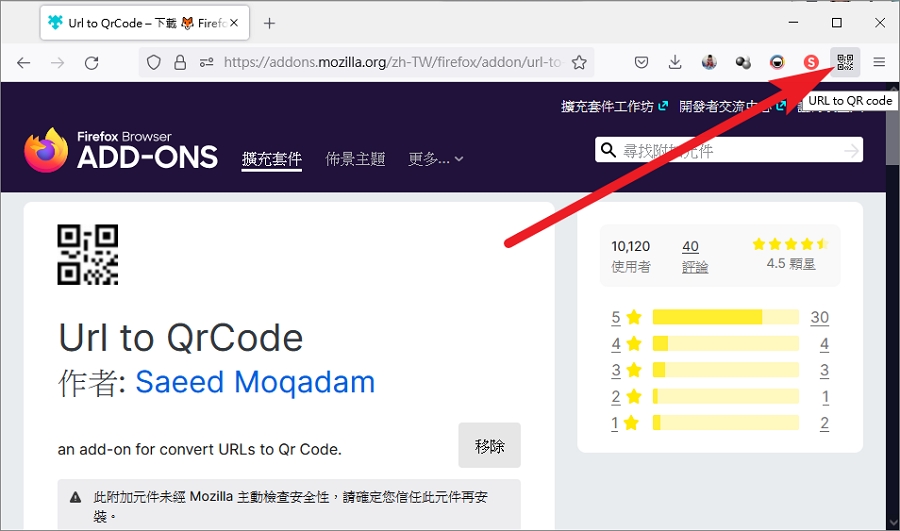Go forward to the next page
The height and width of the screenshot is (531, 900).
(57, 62)
